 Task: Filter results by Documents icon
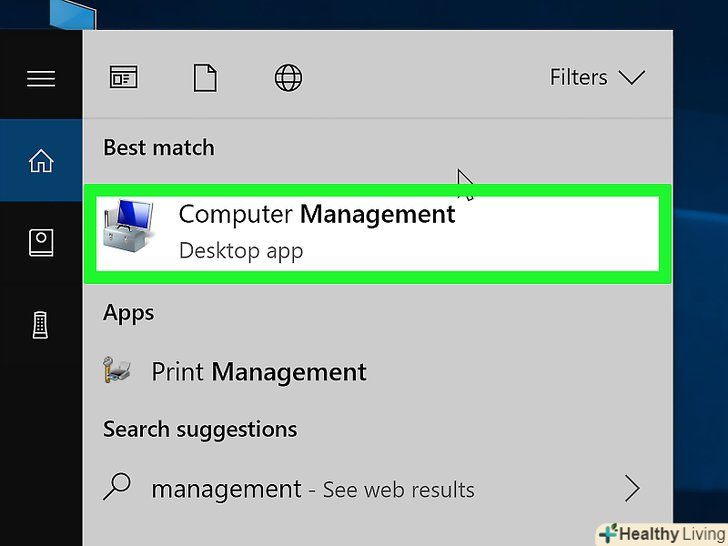tap(205, 78)
